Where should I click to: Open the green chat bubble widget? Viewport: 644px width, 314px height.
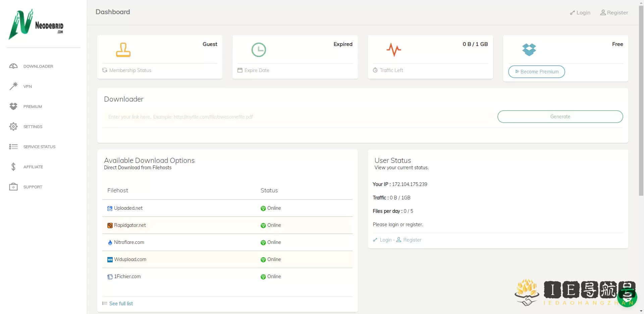pyautogui.click(x=627, y=297)
